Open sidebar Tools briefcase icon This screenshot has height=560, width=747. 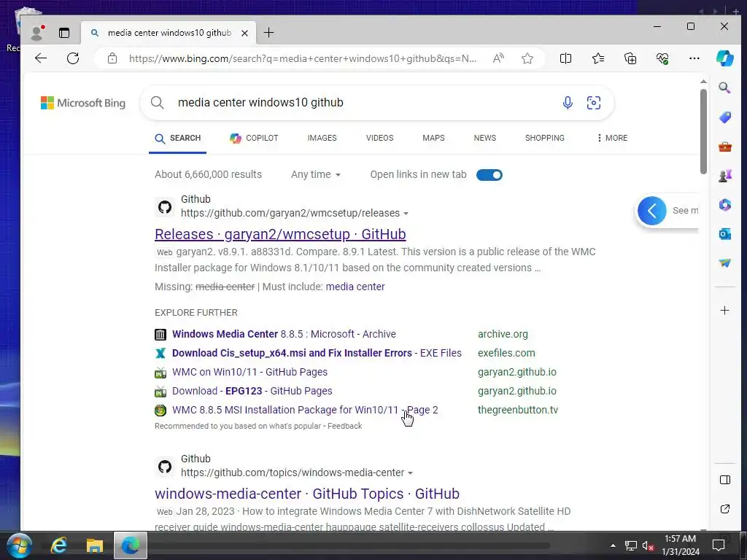coord(724,147)
